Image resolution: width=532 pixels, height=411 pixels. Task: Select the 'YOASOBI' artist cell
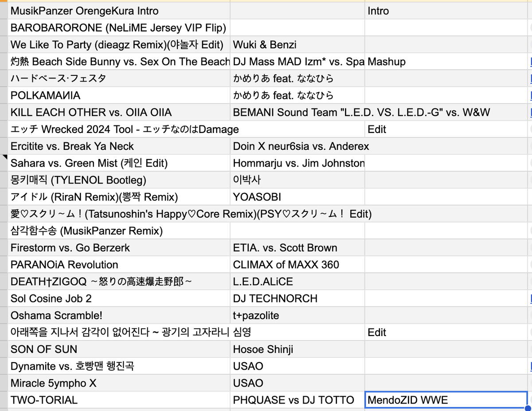[x=297, y=197]
